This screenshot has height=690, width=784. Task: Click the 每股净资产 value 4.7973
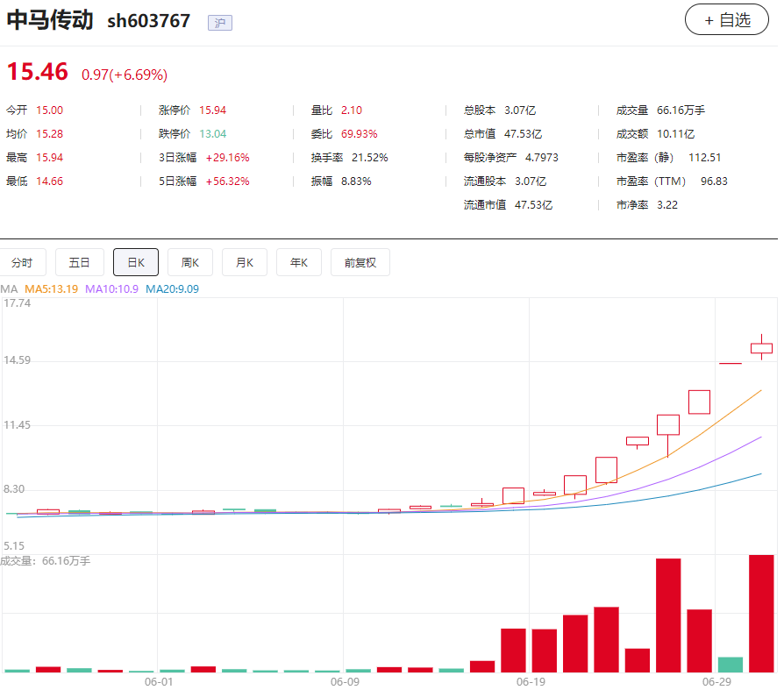[541, 158]
